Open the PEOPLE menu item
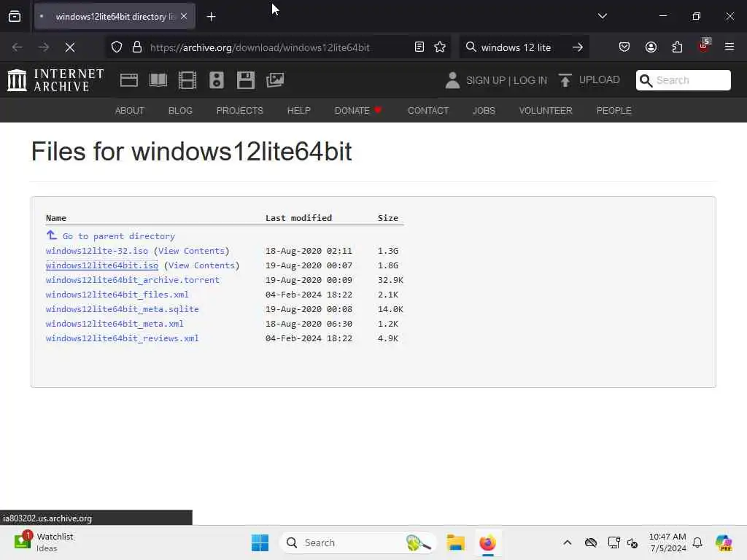This screenshot has width=747, height=560. (x=614, y=111)
